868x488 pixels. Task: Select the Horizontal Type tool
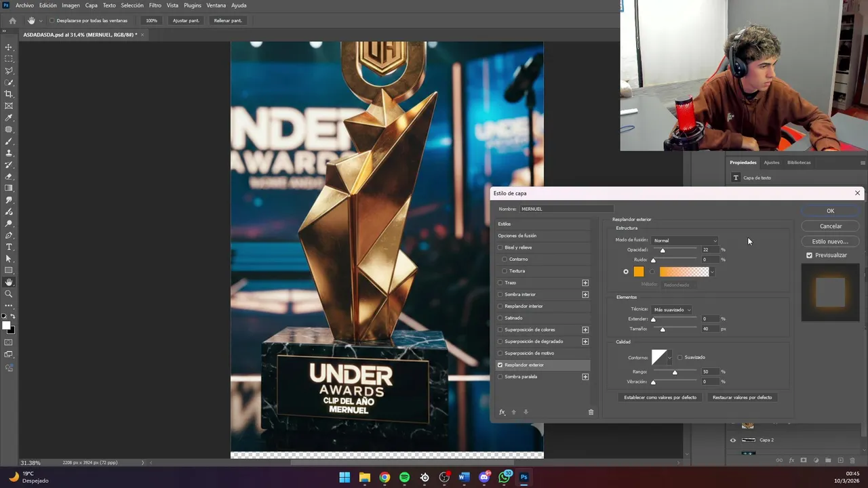click(9, 247)
